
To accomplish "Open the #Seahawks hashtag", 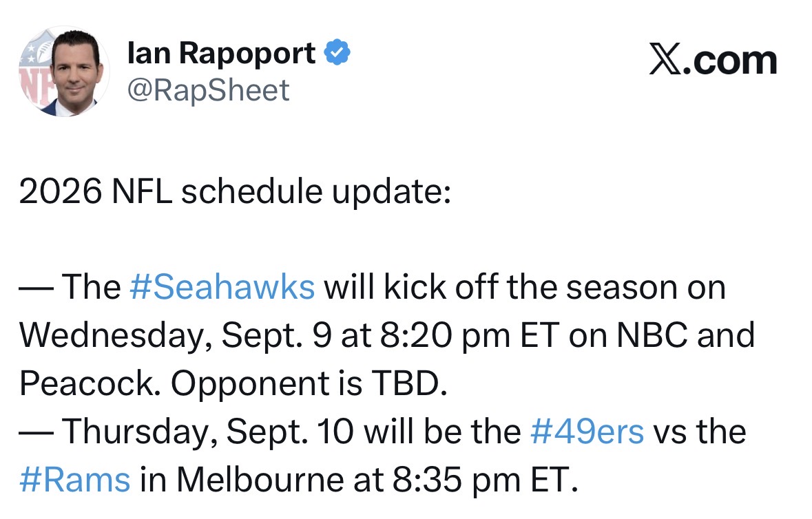I will (x=222, y=287).
